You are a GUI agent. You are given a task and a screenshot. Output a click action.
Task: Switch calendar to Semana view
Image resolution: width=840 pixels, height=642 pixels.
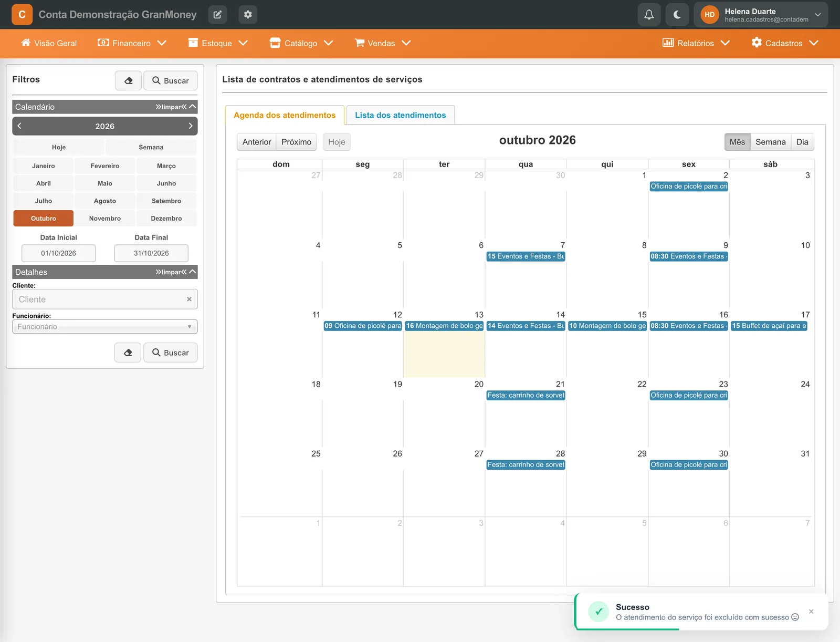[771, 142]
